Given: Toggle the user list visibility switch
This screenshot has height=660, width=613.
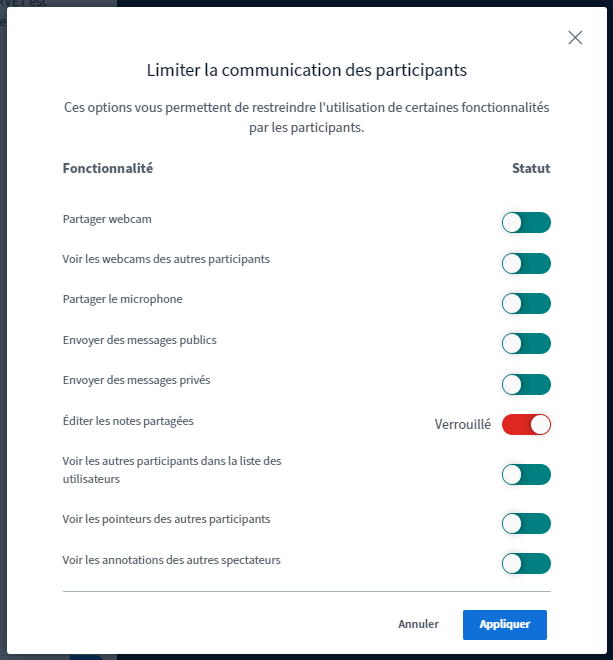Looking at the screenshot, I should [526, 474].
